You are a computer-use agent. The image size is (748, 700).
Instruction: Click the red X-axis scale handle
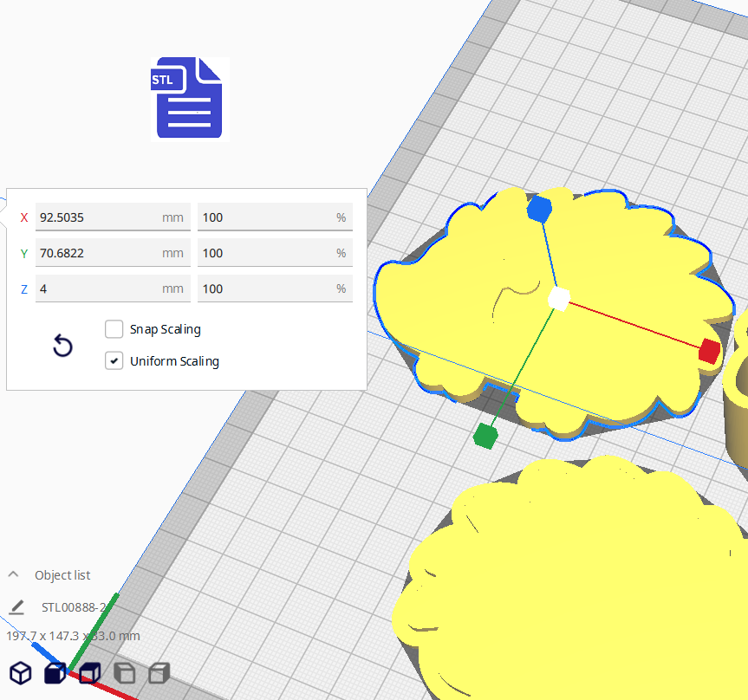click(709, 351)
